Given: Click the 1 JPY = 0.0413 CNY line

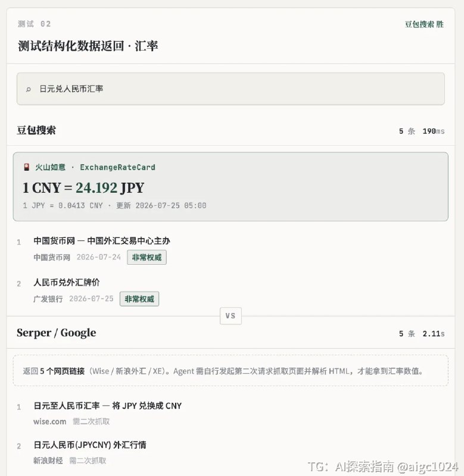Looking at the screenshot, I should tap(63, 205).
